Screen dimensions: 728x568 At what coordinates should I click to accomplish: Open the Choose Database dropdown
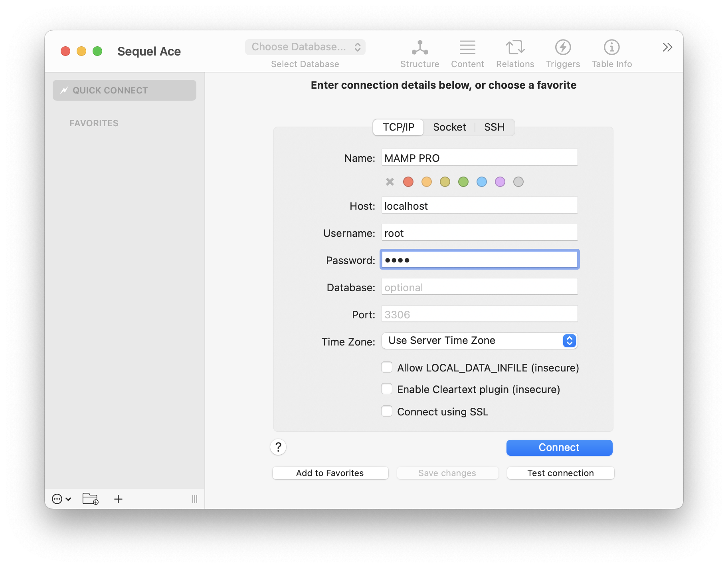coord(305,47)
